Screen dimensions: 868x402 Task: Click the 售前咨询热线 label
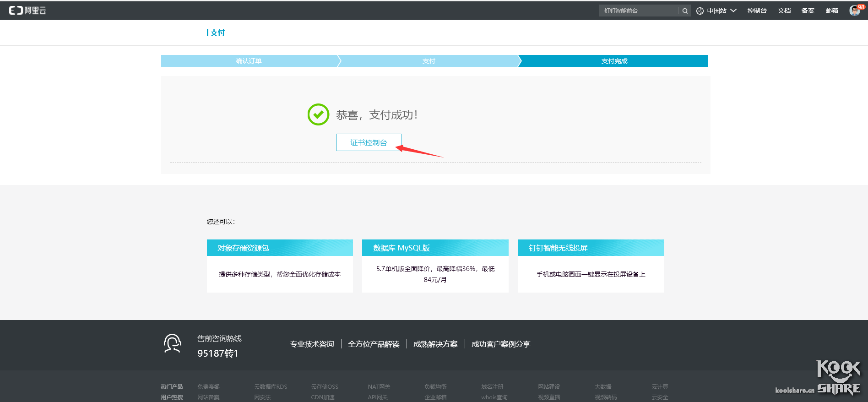point(219,338)
